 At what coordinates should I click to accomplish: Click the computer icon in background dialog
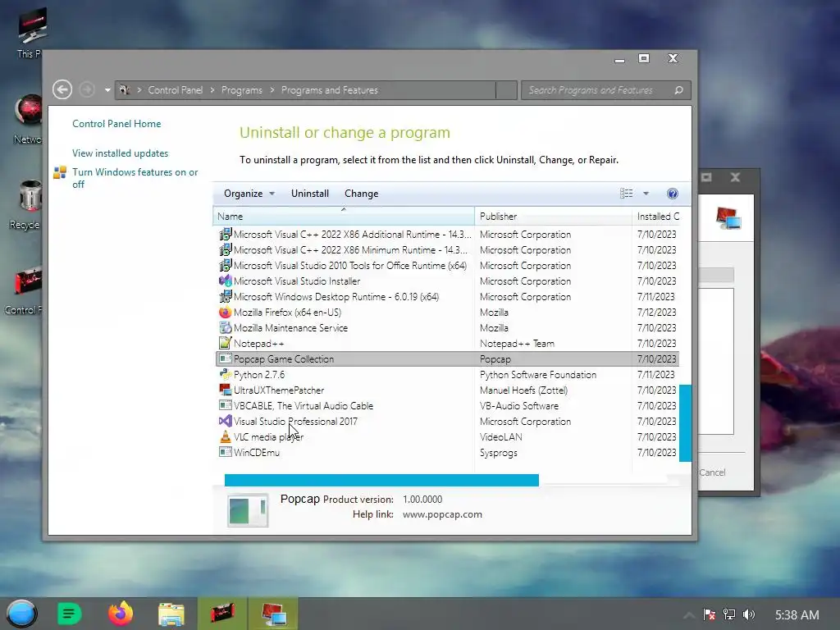pos(728,217)
